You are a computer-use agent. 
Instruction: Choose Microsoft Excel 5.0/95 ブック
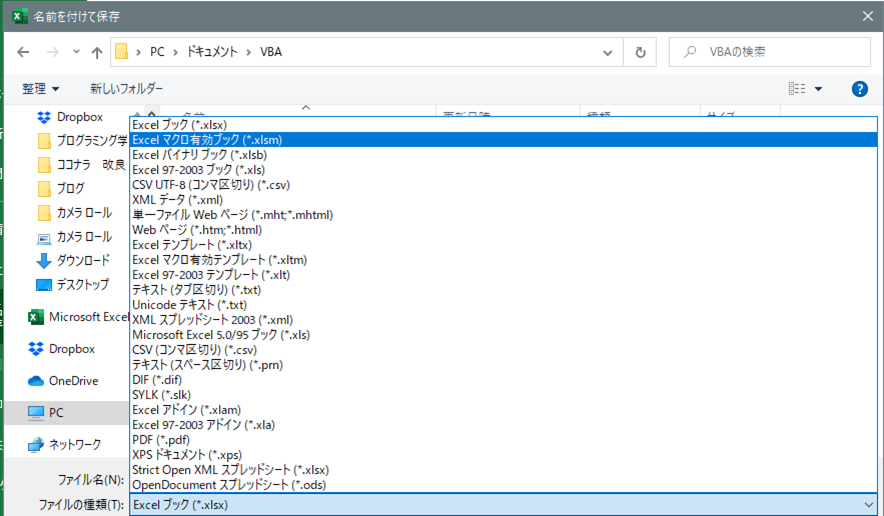click(503, 334)
